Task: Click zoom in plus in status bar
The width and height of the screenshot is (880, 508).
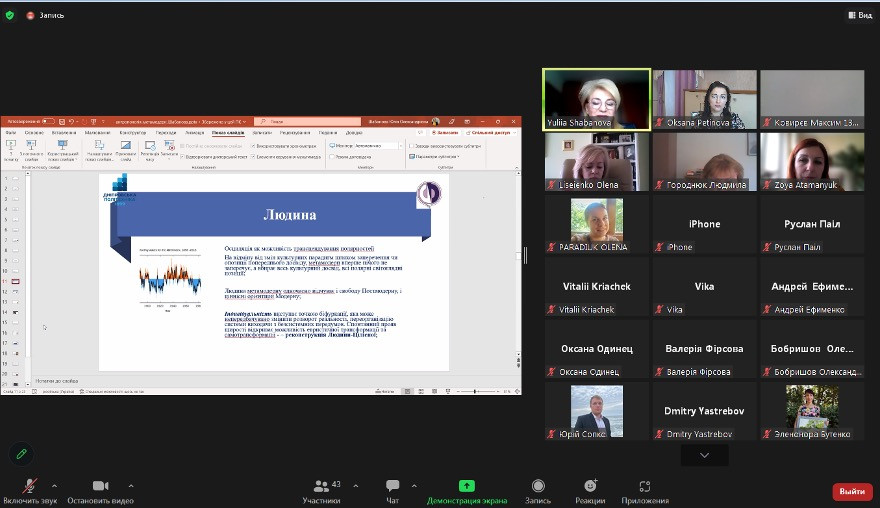Action: click(x=498, y=391)
